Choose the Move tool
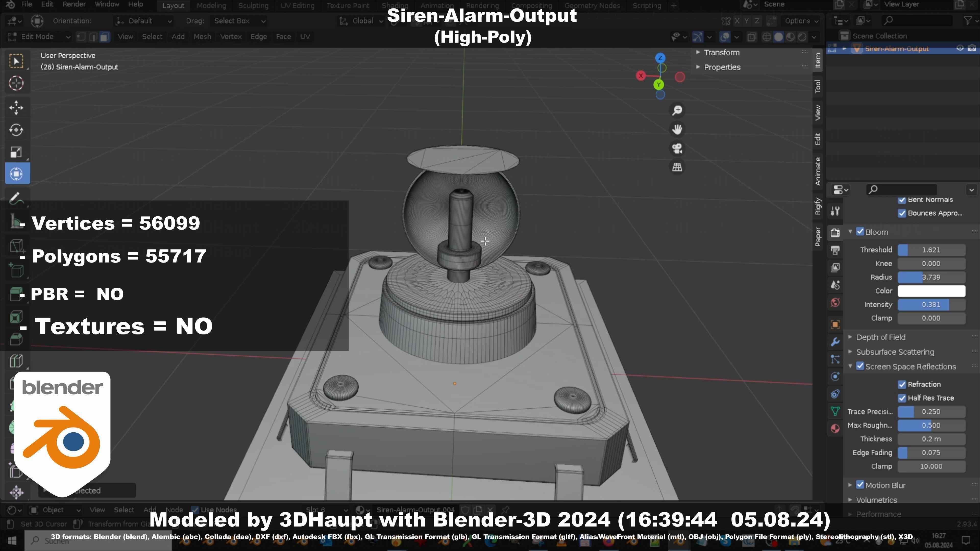This screenshot has width=980, height=551. (x=16, y=108)
